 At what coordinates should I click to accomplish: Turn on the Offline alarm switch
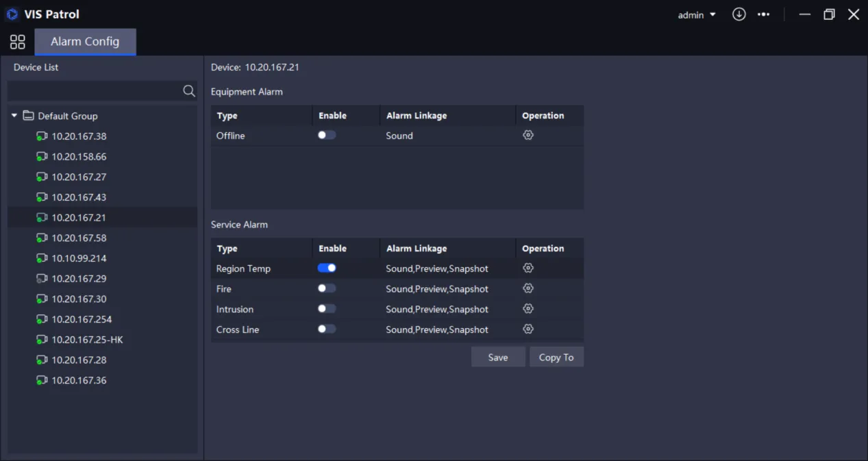pos(327,136)
